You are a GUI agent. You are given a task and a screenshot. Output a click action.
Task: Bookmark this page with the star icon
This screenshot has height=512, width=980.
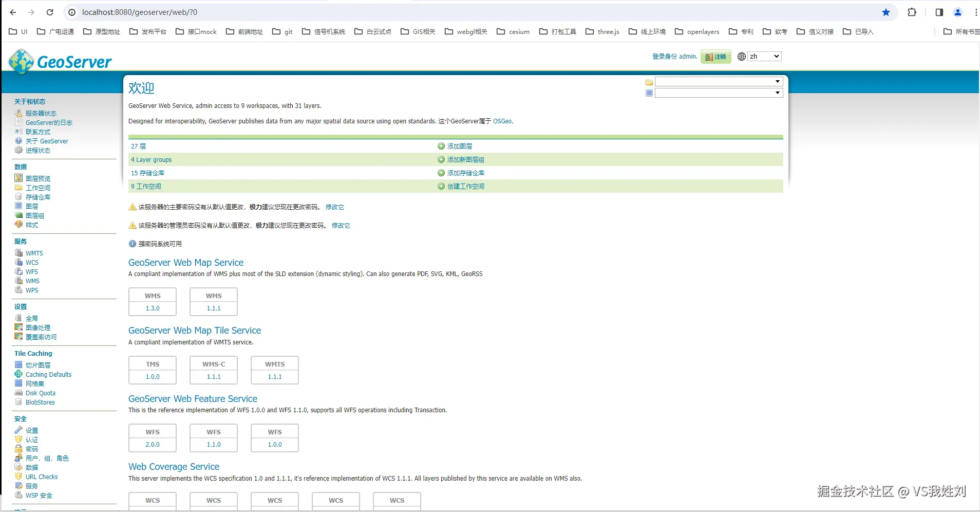click(886, 12)
